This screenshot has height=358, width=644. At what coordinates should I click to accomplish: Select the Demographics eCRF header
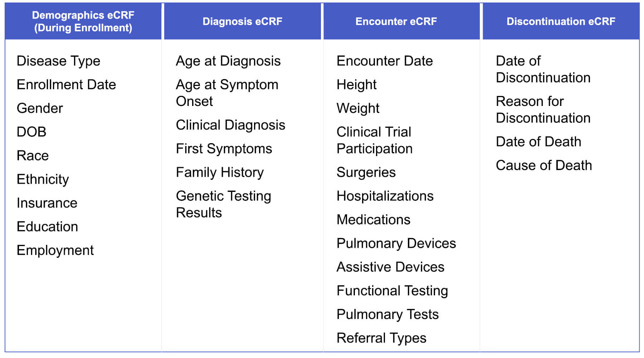click(x=83, y=21)
